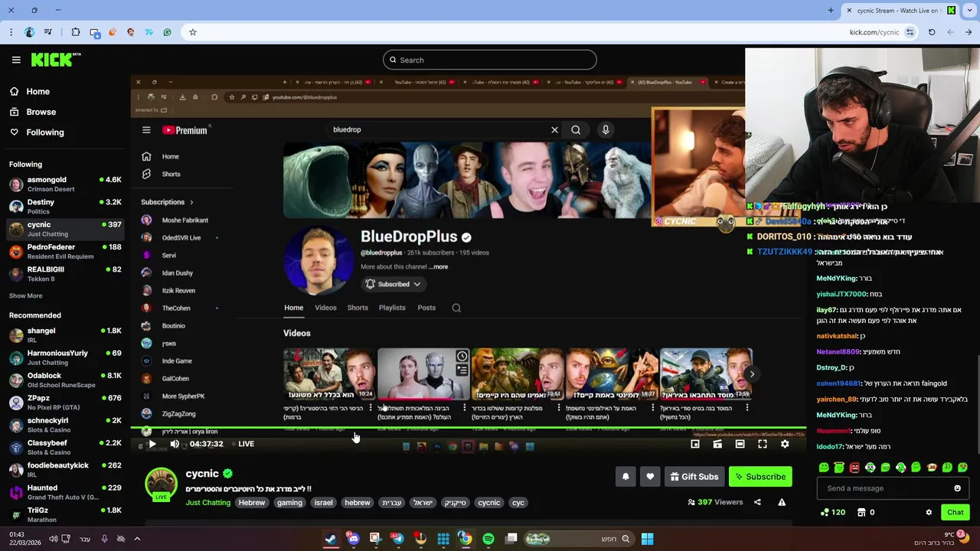The image size is (980, 551).
Task: Click the green Chat send button
Action: coord(955,513)
